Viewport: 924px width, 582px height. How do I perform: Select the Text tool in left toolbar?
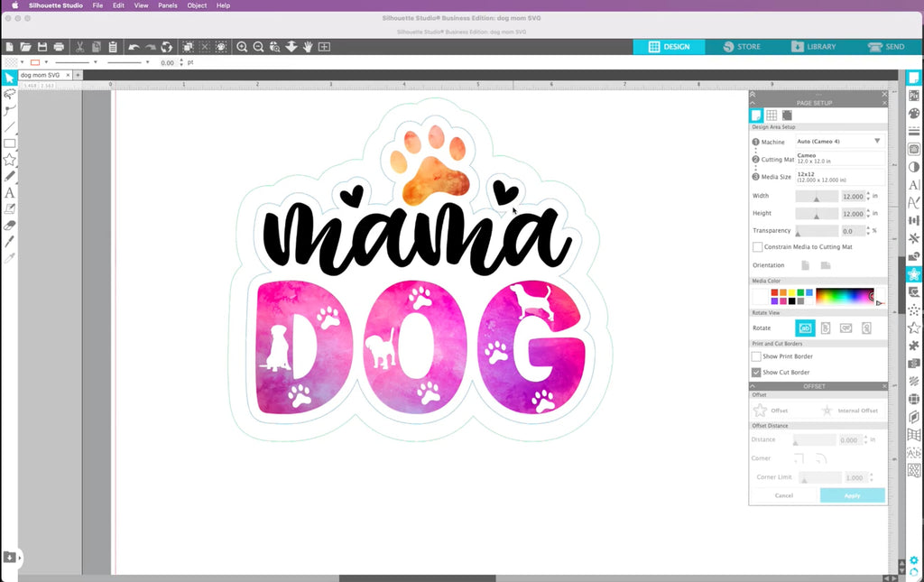9,192
